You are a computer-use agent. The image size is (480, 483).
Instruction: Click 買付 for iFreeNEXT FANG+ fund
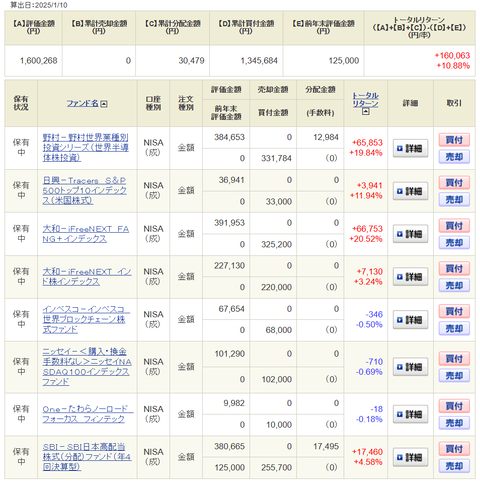coord(454,226)
